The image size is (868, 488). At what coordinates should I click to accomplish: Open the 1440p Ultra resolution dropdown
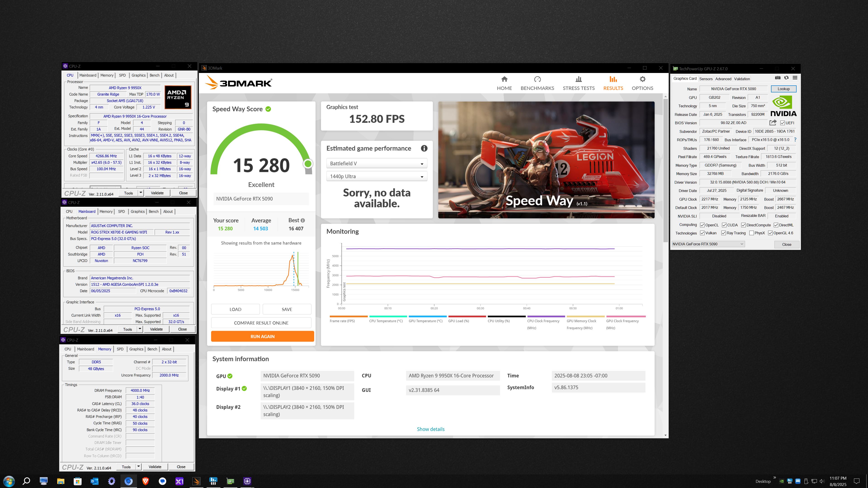(x=376, y=176)
